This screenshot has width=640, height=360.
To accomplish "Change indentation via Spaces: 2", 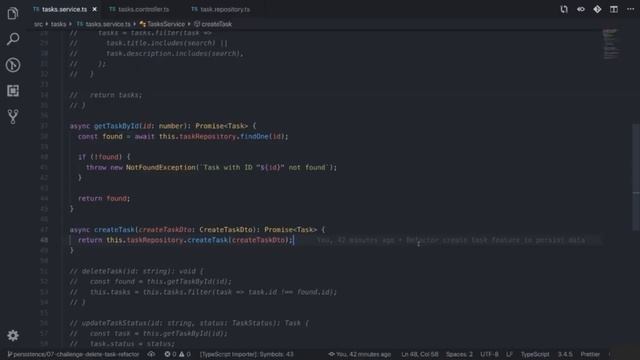I will (x=459, y=354).
